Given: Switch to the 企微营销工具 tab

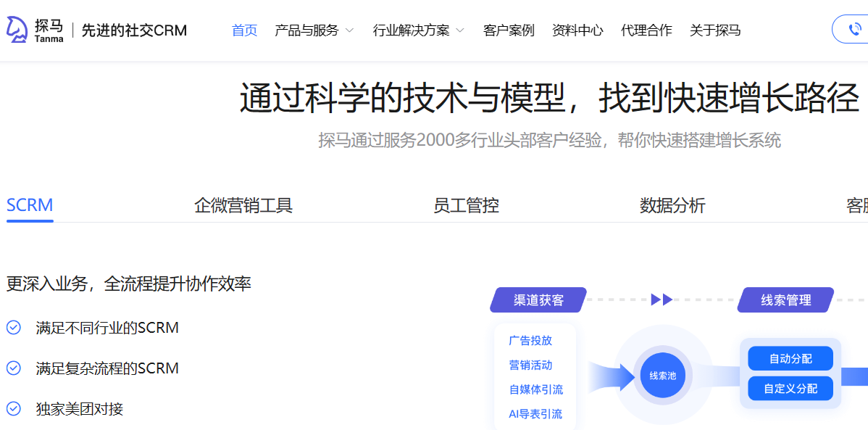Looking at the screenshot, I should coord(243,205).
